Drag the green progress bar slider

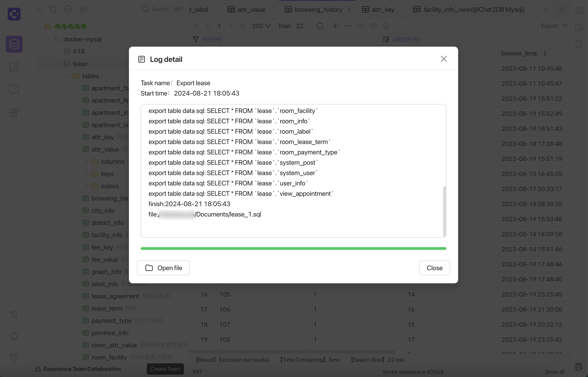445,248
